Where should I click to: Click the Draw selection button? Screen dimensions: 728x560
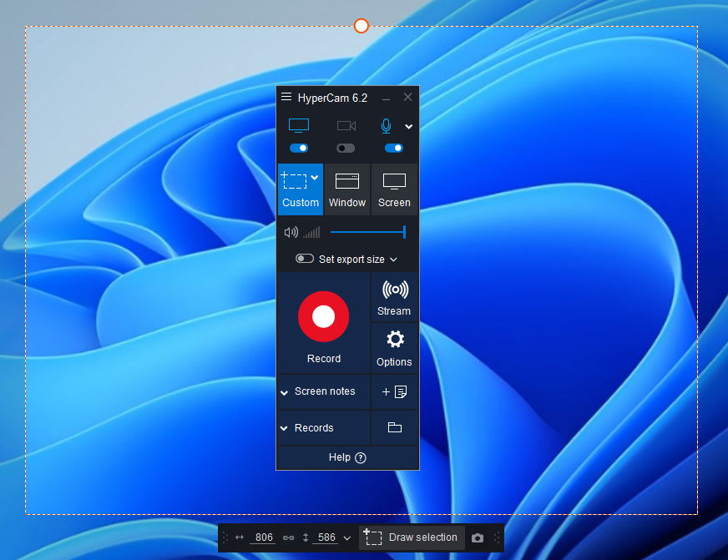pyautogui.click(x=412, y=537)
